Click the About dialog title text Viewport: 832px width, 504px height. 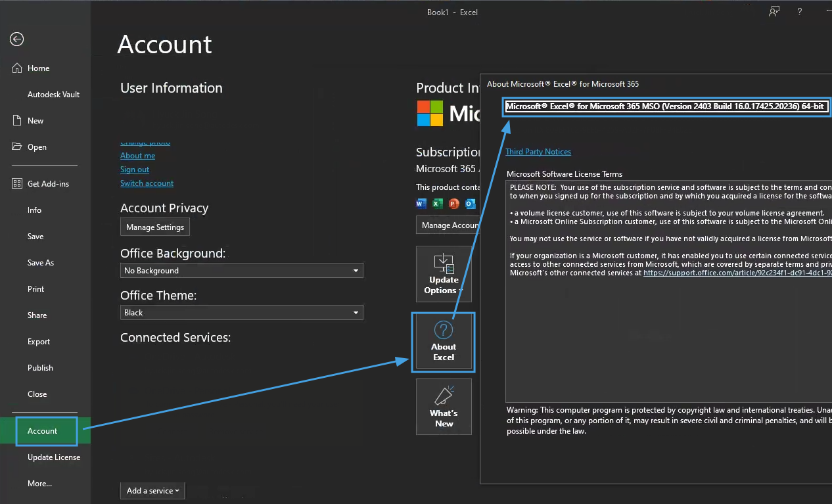(563, 84)
